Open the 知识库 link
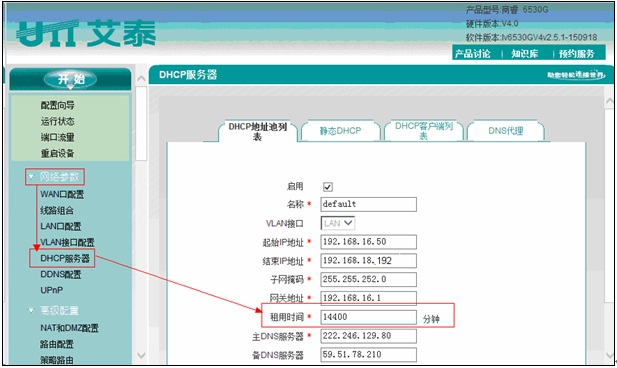This screenshot has height=368, width=617. (525, 54)
